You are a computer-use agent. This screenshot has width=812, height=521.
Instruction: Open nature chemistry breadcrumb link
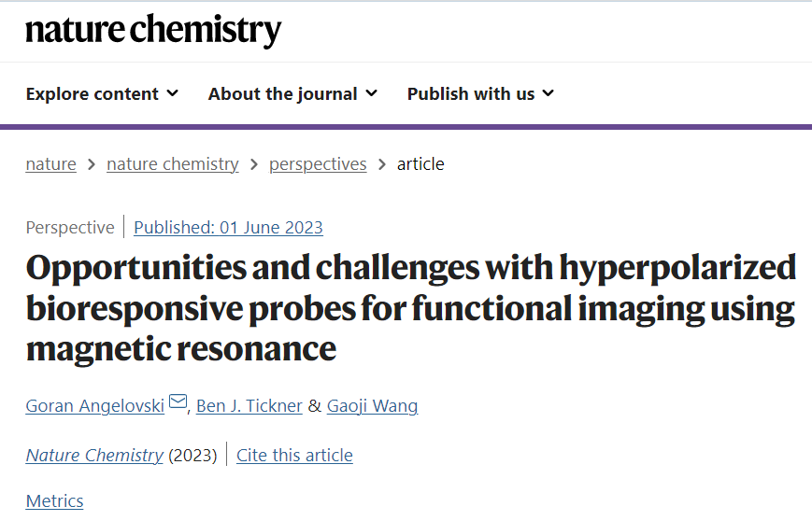[173, 164]
